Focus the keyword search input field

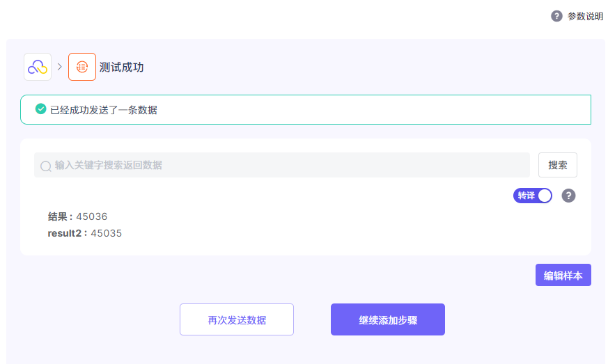click(282, 165)
